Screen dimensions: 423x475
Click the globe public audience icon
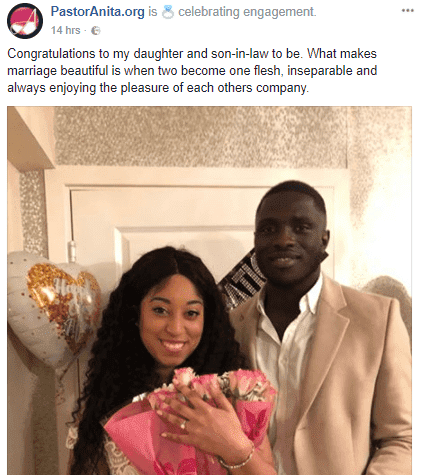click(x=96, y=31)
